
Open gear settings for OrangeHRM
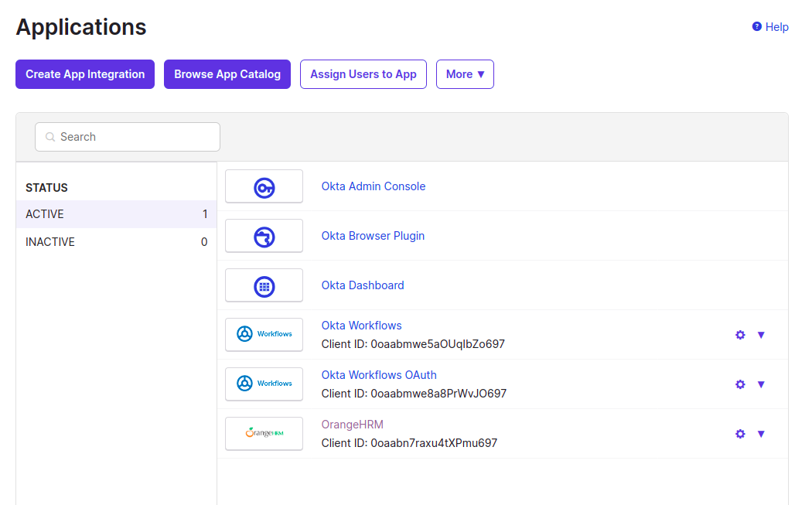[x=740, y=434]
